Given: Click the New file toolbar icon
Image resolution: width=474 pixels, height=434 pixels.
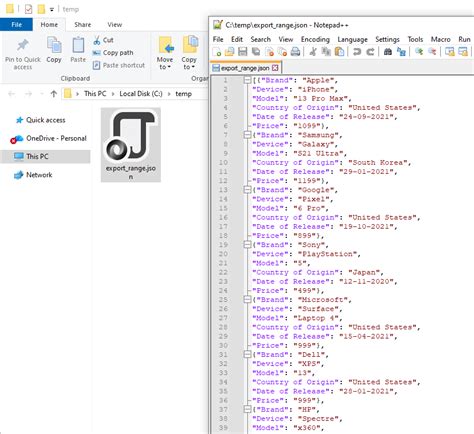Looking at the screenshot, I should (217, 52).
